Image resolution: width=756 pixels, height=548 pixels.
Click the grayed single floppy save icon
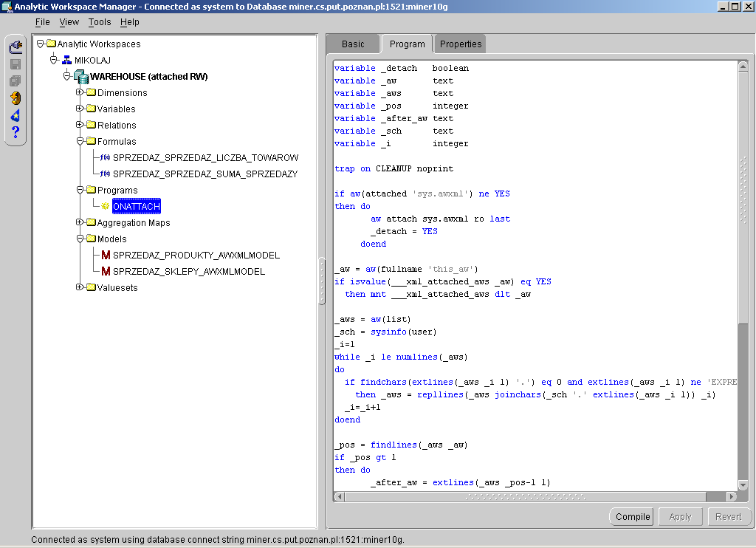coord(16,64)
